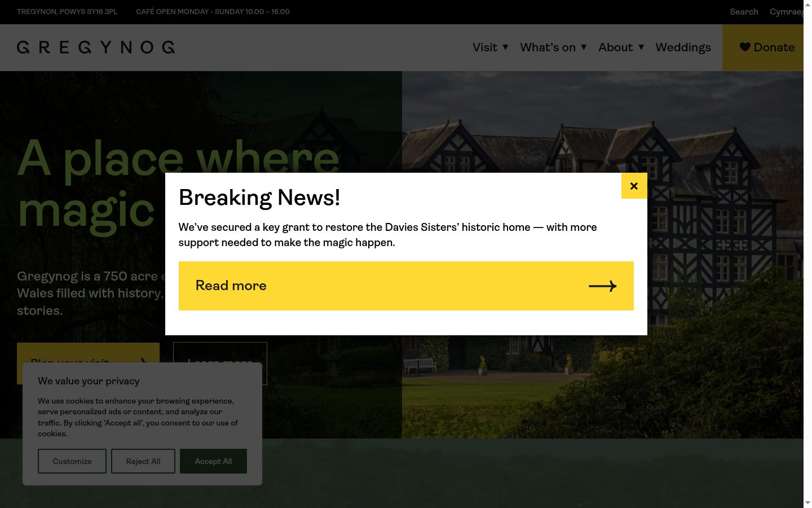Click the Donate button
This screenshot has height=508, width=812.
click(x=763, y=47)
